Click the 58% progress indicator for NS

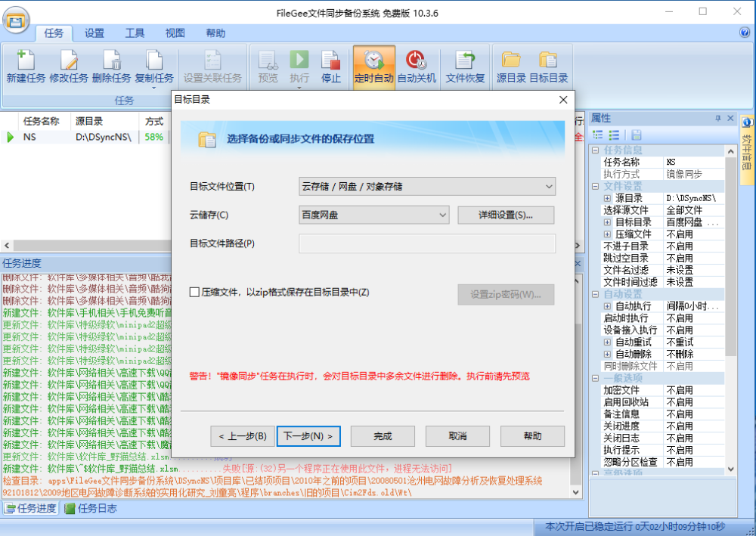pos(154,137)
